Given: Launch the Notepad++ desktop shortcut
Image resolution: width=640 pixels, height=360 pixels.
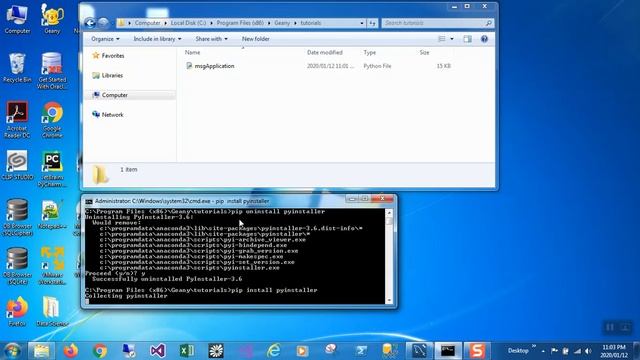Looking at the screenshot, I should [x=52, y=214].
